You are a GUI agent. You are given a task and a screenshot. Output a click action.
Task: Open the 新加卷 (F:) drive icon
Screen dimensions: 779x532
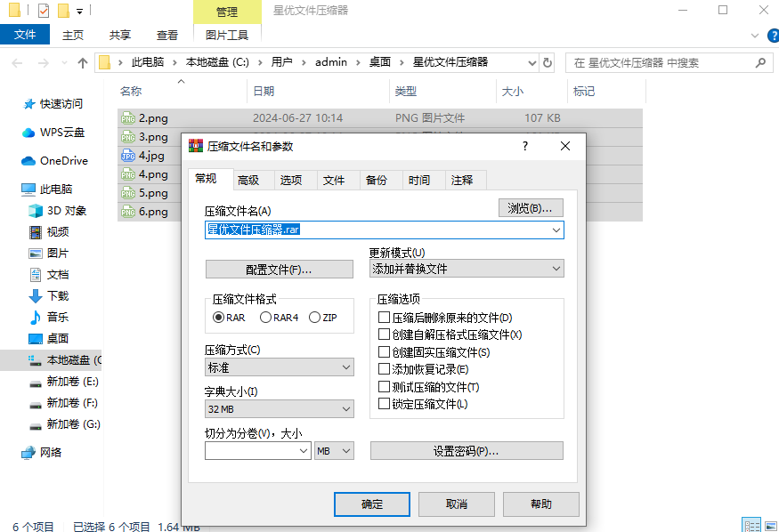click(36, 405)
